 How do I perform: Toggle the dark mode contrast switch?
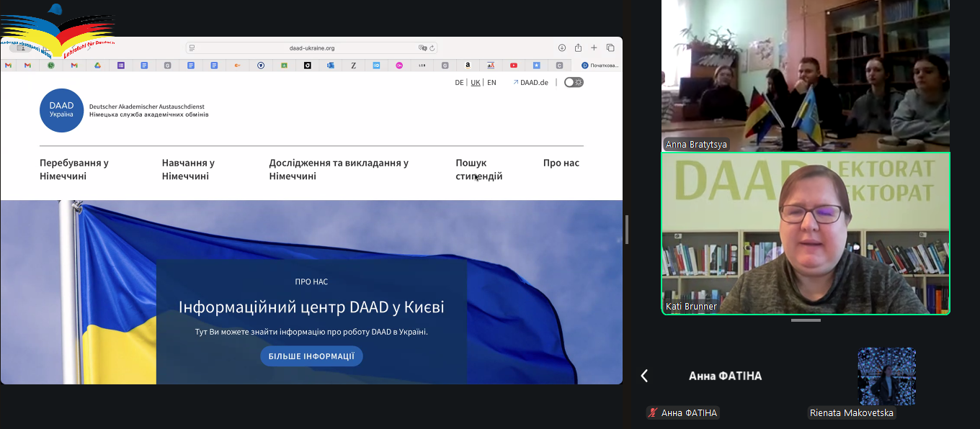[574, 82]
